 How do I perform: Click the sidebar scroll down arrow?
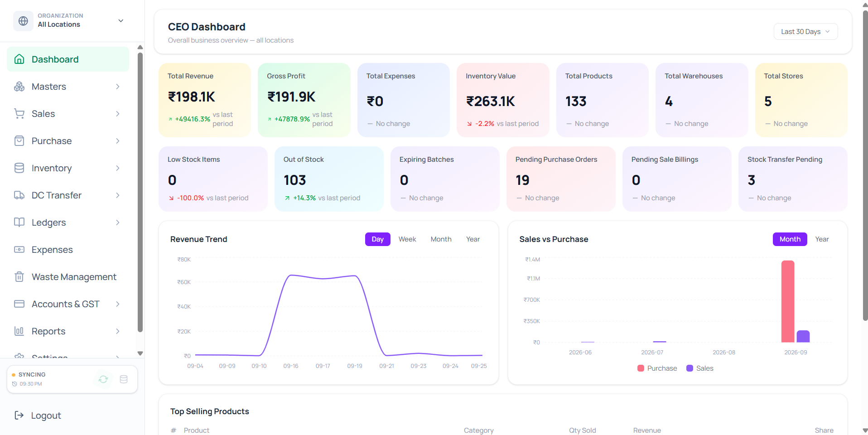tap(140, 353)
